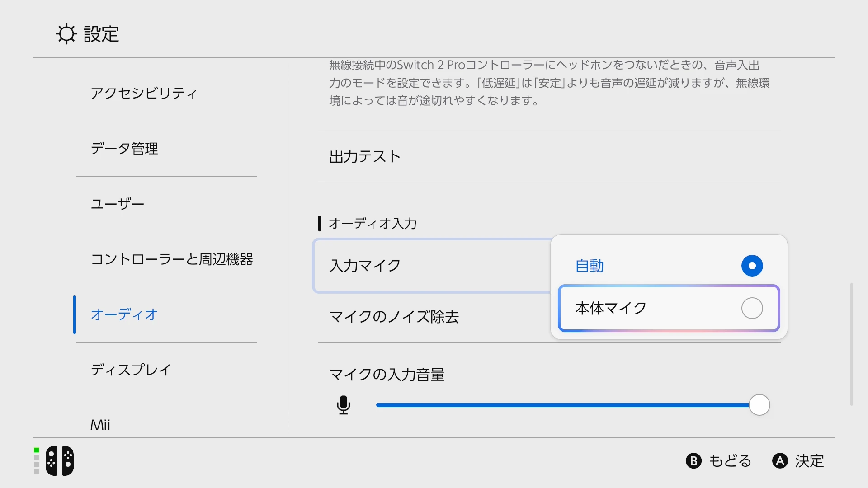Click the vertical scrollbar on the right
The width and height of the screenshot is (868, 488).
coord(852,344)
